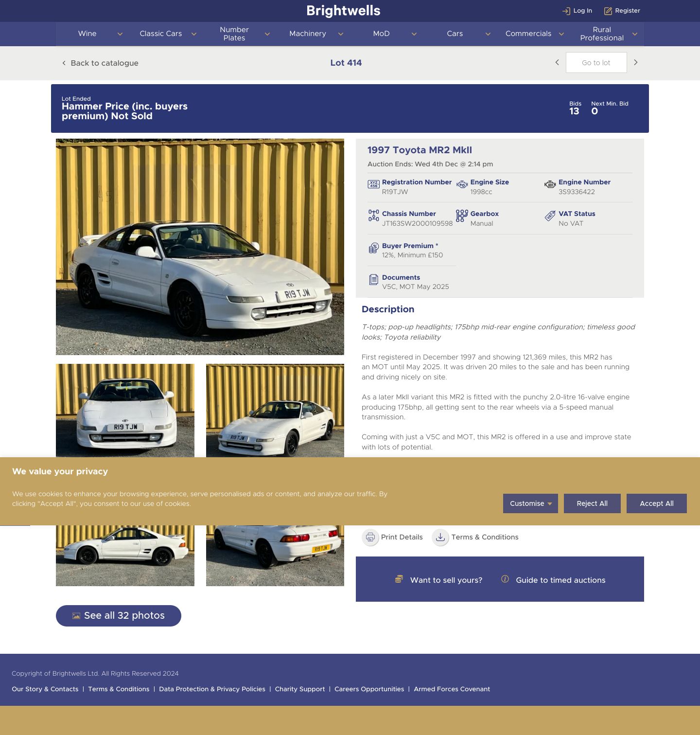Click the back arrow beside Back to catalogue
Screen dimensions: 700x735
tap(64, 63)
